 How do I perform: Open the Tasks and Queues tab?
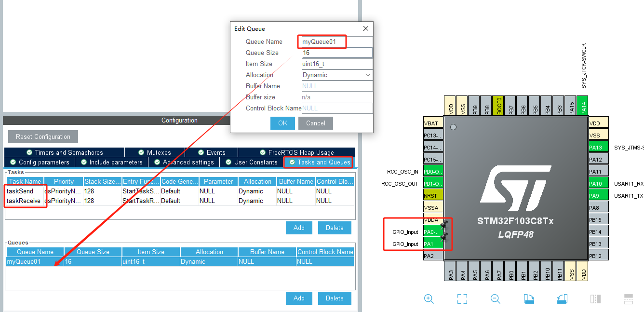[319, 162]
